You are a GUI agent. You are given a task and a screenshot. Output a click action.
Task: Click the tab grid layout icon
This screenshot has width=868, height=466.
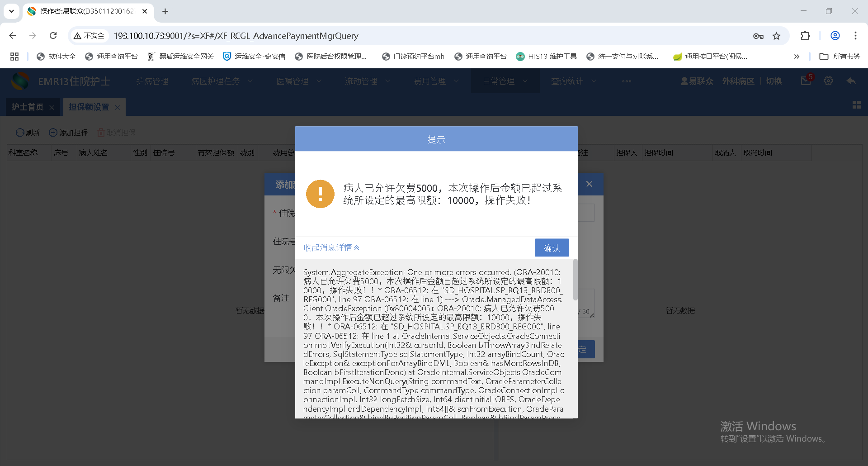857,105
